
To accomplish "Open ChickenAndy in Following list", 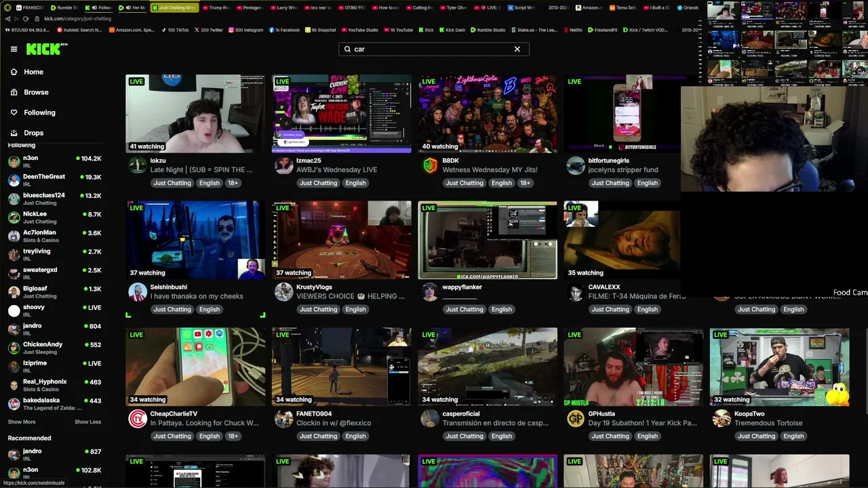I will [54, 348].
